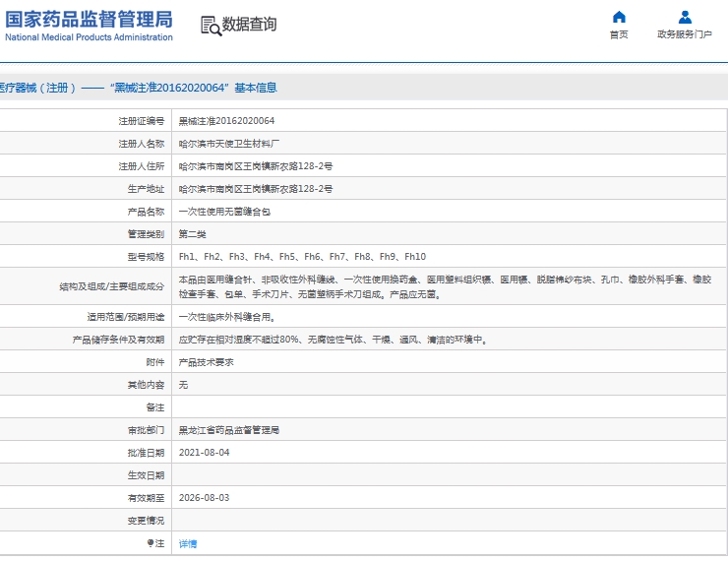Click National Medical Products Administration text
Image resolution: width=728 pixels, height=561 pixels.
click(89, 37)
